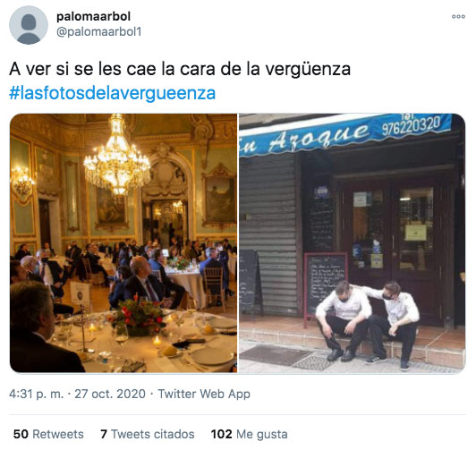Screen dimensions: 476x450
Task: Click the palomaarbol profile avatar
Action: (x=29, y=25)
